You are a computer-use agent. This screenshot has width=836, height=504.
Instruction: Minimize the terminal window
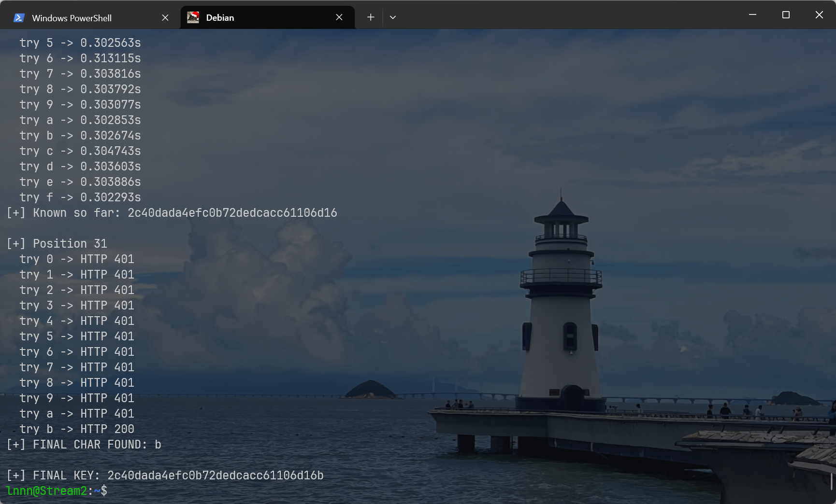pyautogui.click(x=752, y=14)
